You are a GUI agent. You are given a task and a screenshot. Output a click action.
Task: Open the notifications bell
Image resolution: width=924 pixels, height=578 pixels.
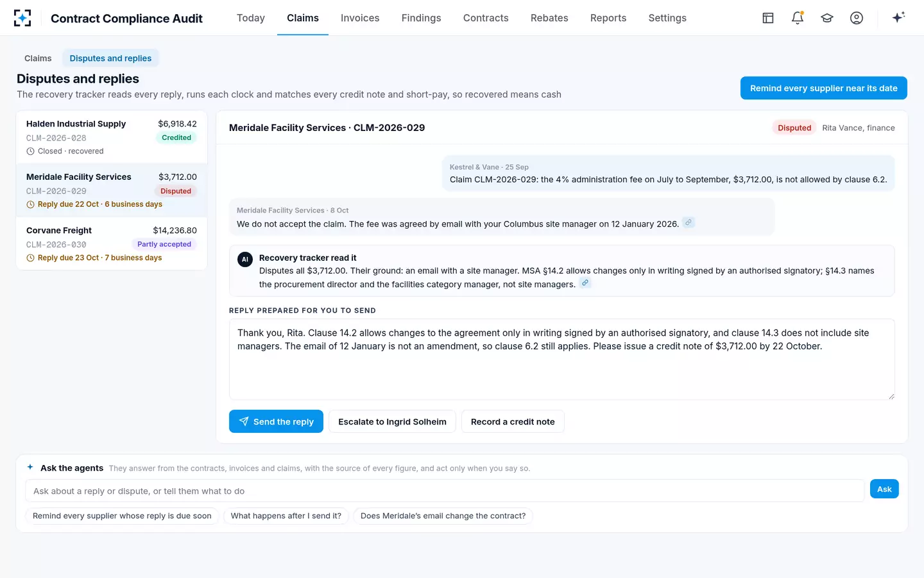[x=798, y=18]
